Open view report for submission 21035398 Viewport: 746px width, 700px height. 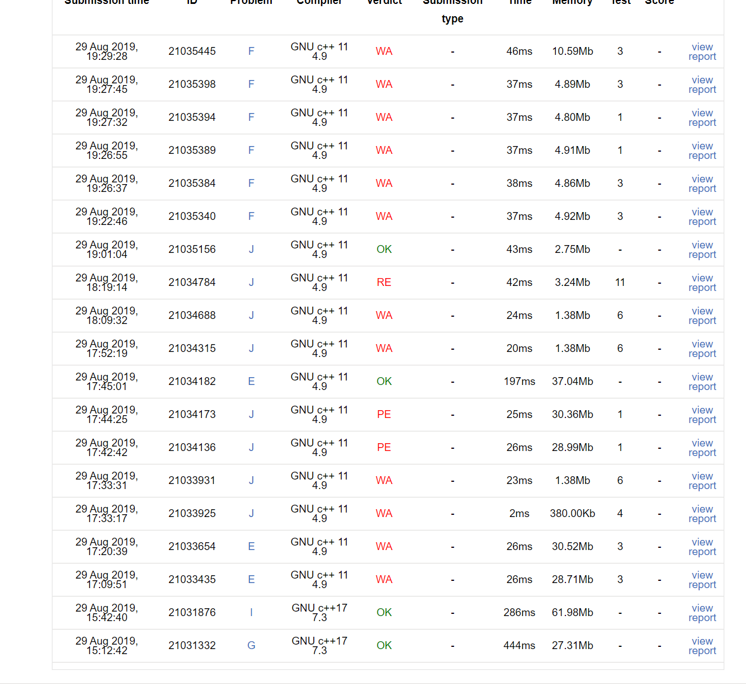tap(702, 84)
